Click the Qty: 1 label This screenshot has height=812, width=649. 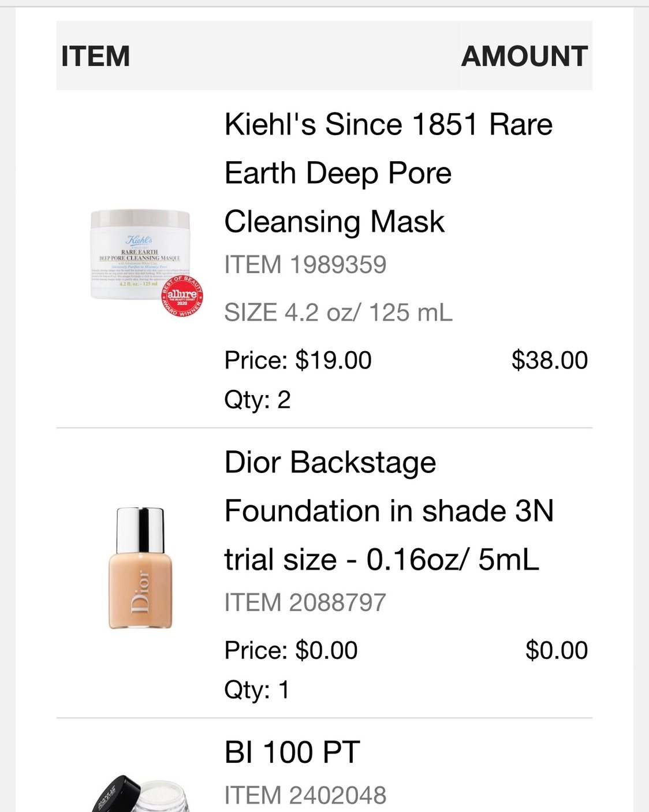(256, 690)
